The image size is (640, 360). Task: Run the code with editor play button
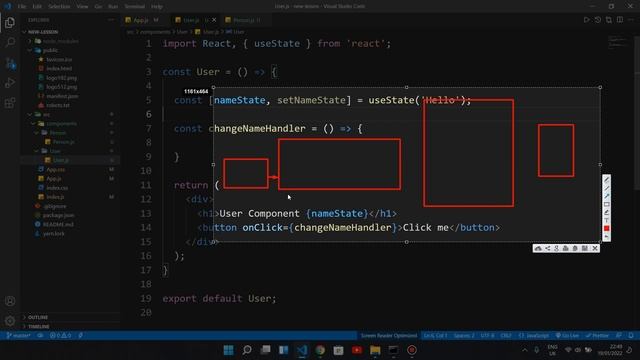[587, 20]
